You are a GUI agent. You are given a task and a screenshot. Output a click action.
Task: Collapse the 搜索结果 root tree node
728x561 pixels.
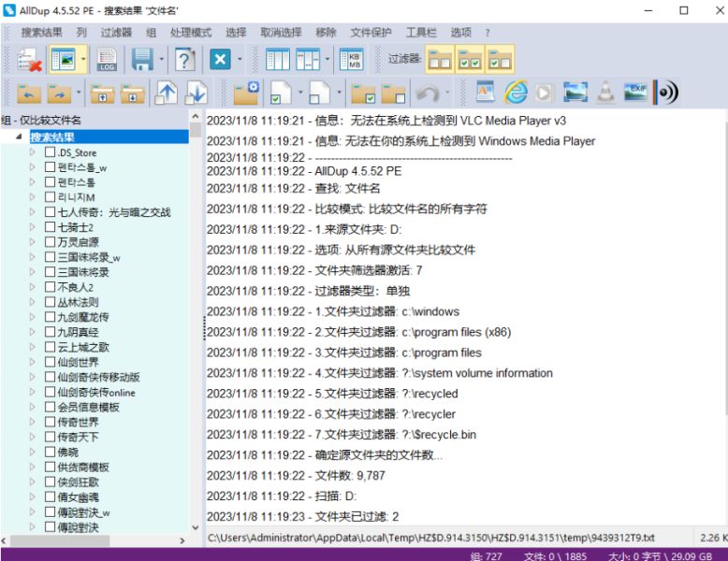pyautogui.click(x=19, y=137)
